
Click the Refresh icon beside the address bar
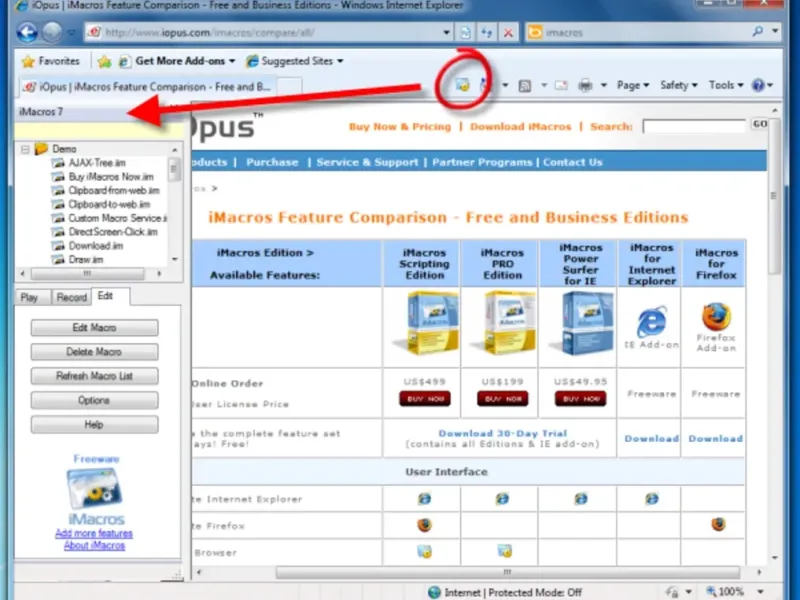tap(487, 33)
